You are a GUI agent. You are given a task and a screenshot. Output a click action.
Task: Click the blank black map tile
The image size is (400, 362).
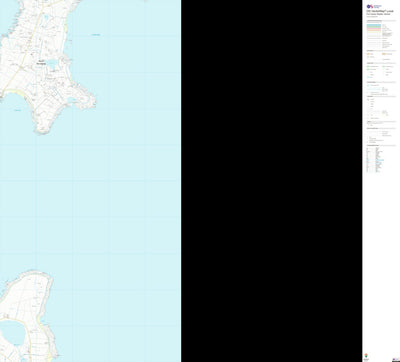coord(271,181)
